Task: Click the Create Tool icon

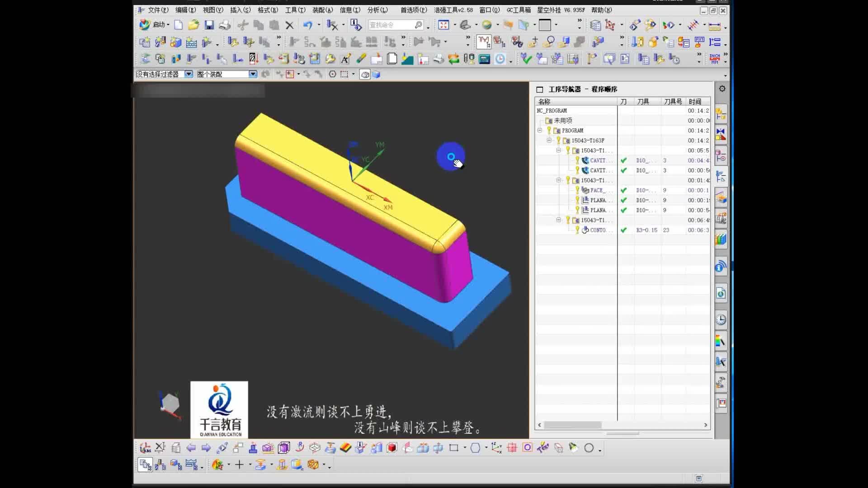Action: 160,42
